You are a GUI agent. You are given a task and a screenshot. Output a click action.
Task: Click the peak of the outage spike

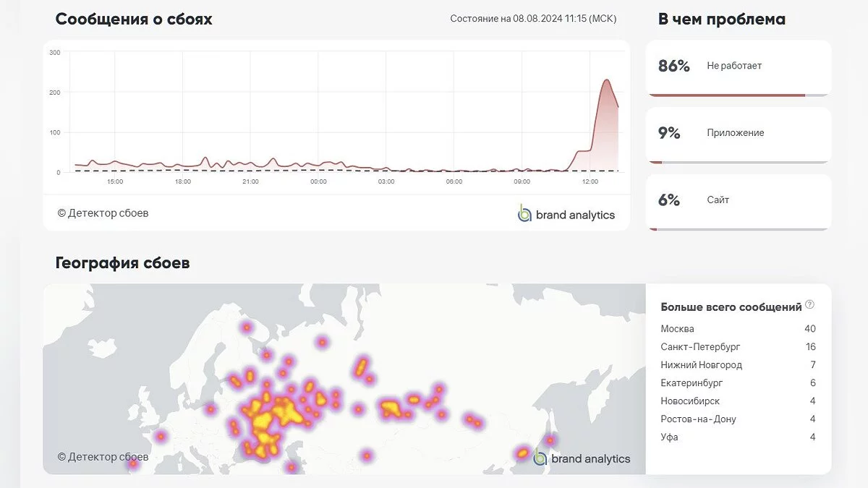606,80
